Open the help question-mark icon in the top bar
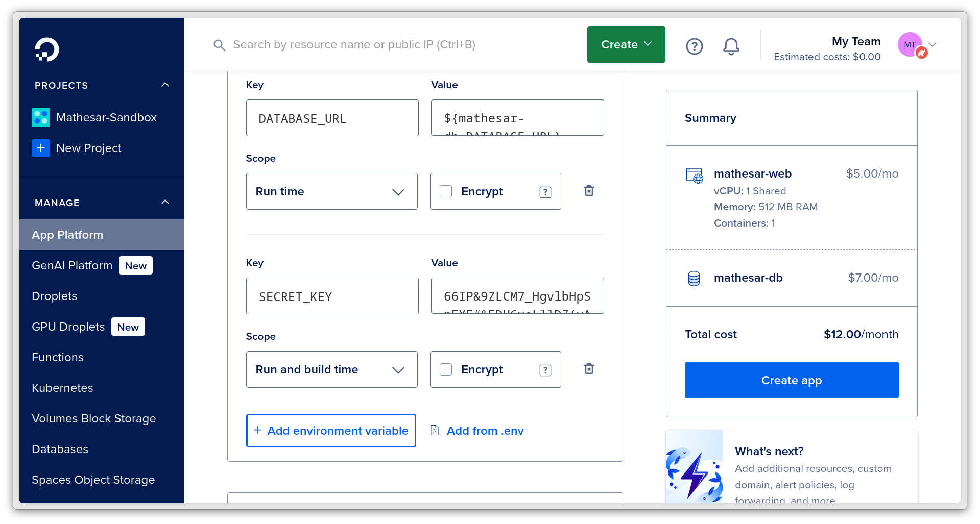 coord(694,46)
